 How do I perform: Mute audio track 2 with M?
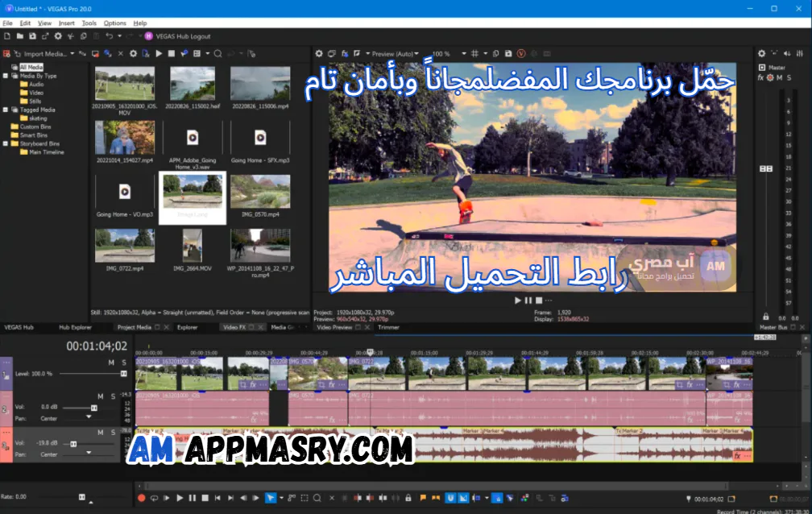pos(101,396)
